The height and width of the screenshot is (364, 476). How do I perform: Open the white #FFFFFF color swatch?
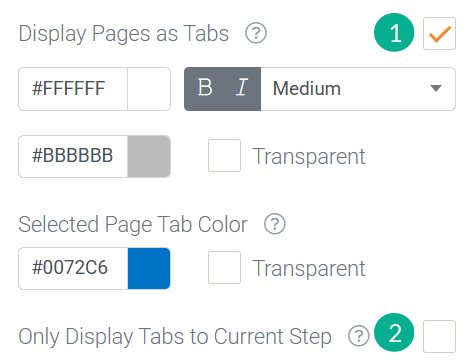(x=149, y=89)
